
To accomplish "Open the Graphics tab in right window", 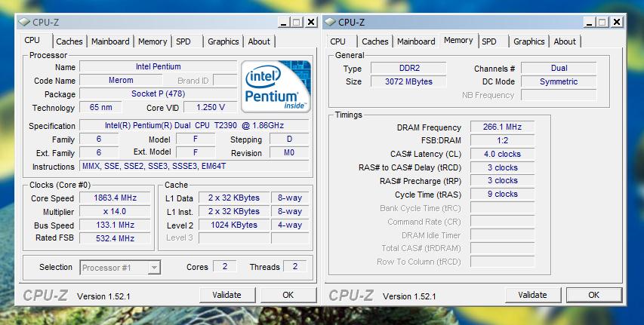I will point(529,41).
